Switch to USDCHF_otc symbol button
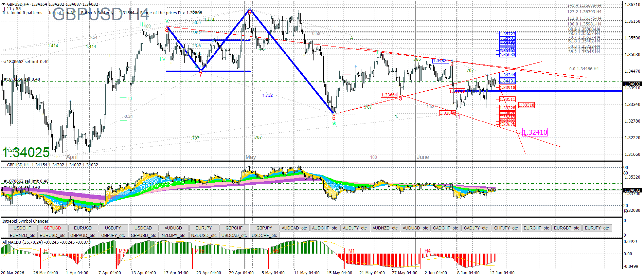The height and width of the screenshot is (277, 644). point(264,235)
